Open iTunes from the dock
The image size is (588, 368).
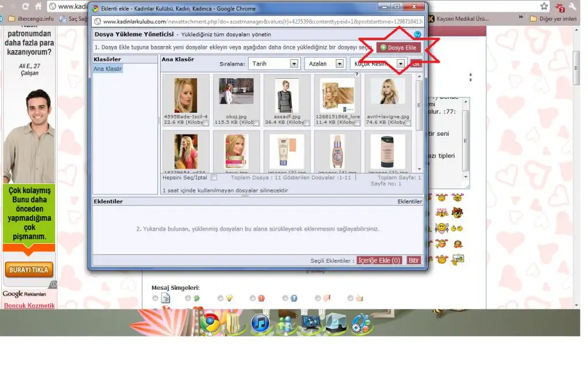260,324
